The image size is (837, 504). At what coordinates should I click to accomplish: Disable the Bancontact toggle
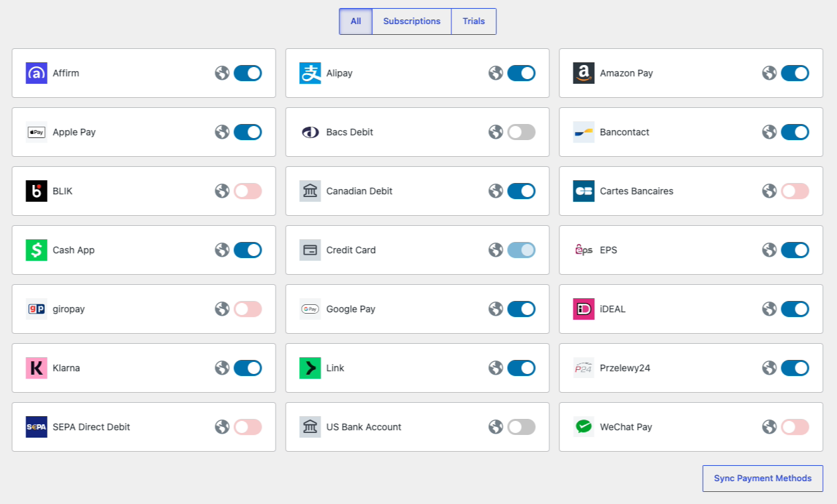click(795, 132)
